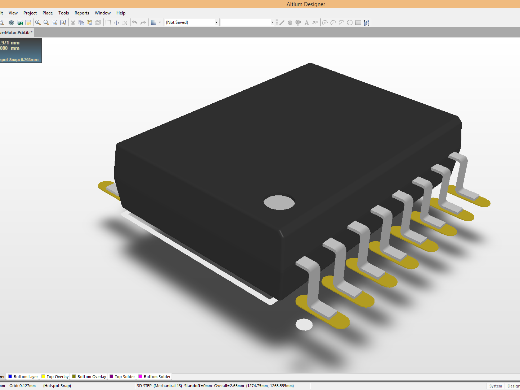Screen dimensions: 520x390
Task: Click the Zoom Out magnifier icon
Action: click(x=46, y=22)
